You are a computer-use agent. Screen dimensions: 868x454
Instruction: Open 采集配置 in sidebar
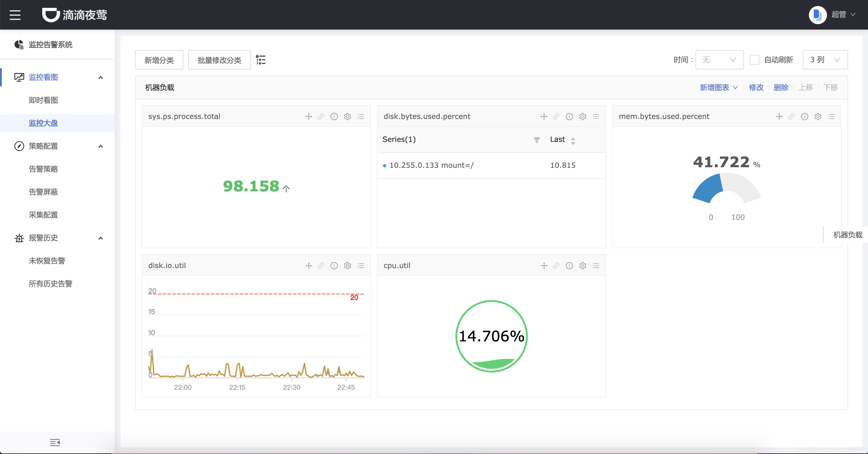[x=43, y=215]
